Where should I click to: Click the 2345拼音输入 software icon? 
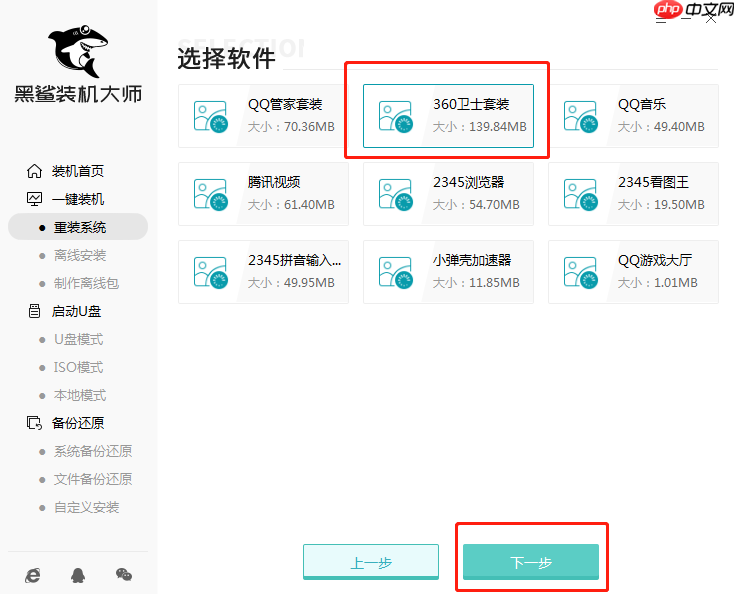click(211, 272)
